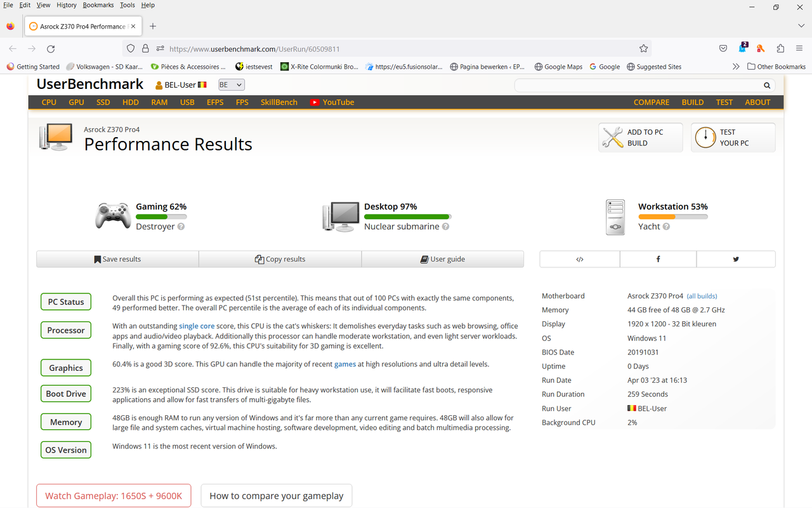
Task: Click the embed code icon button
Action: point(580,259)
